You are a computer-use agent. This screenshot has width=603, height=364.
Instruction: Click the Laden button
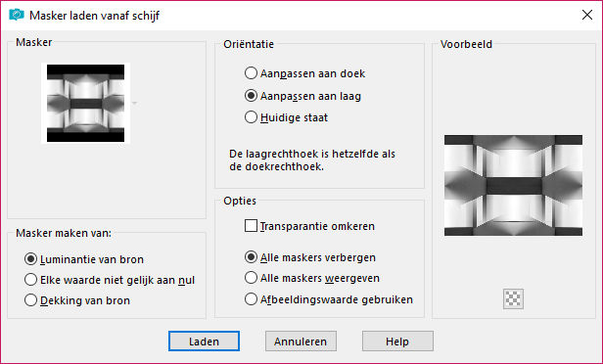coord(204,341)
